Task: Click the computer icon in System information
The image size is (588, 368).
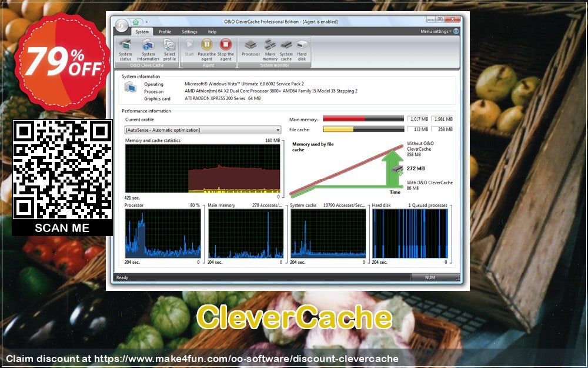Action: tap(131, 88)
